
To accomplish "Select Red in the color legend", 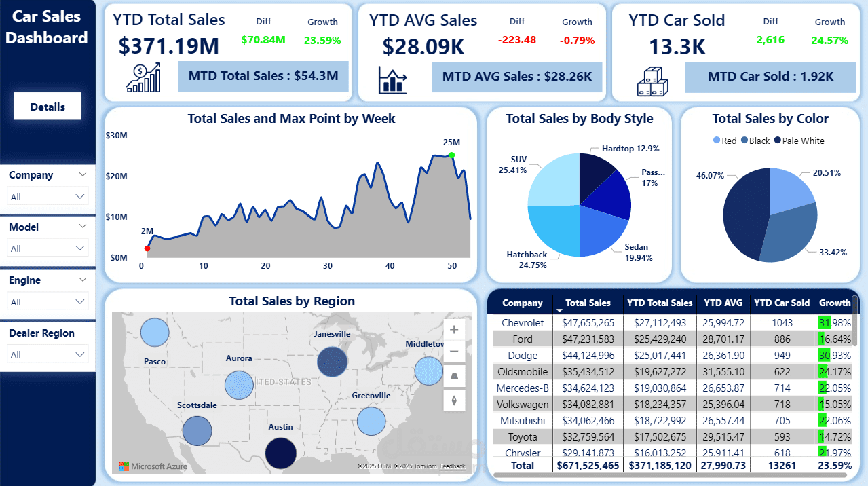I will point(725,141).
